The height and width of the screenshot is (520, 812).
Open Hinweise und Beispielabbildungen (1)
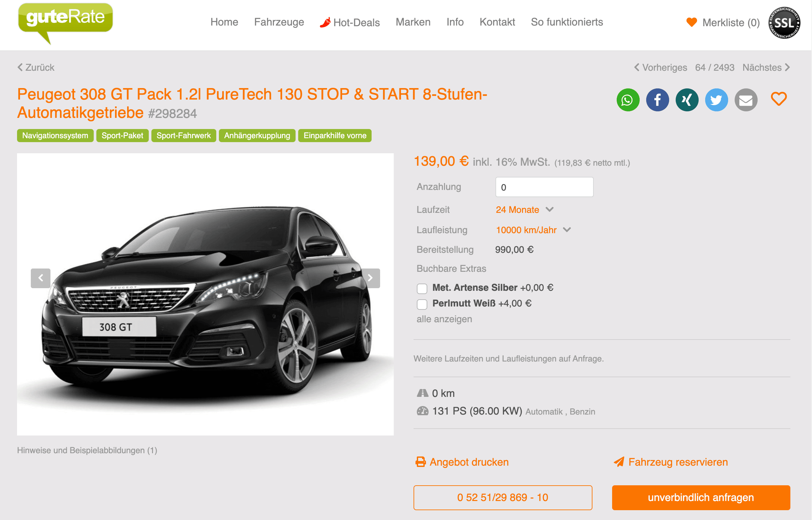[x=87, y=451]
